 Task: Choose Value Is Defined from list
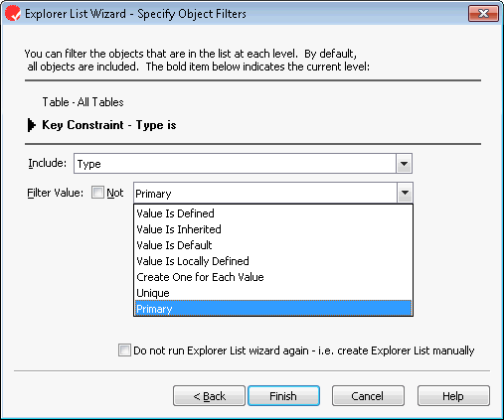click(x=273, y=213)
